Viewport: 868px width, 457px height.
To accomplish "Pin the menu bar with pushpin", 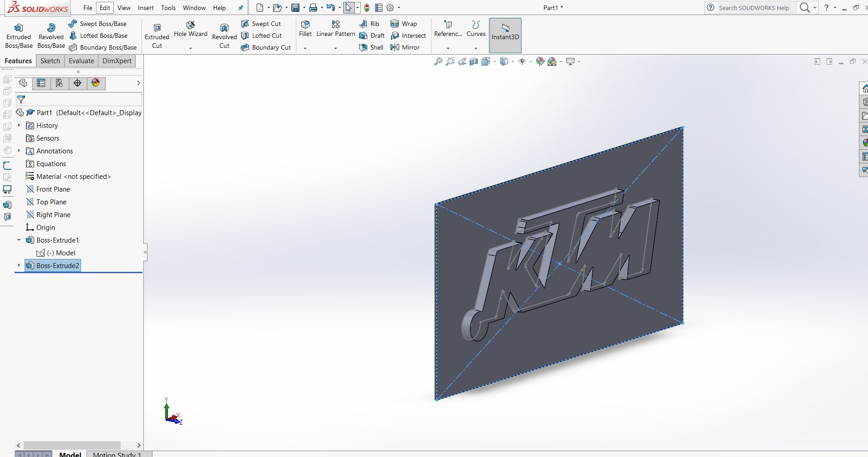I will tap(241, 8).
